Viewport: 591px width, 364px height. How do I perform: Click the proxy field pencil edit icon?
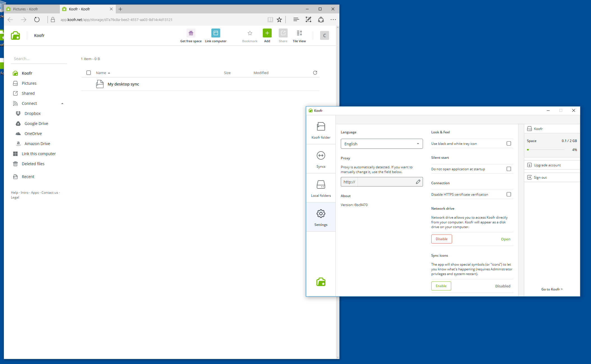point(418,182)
